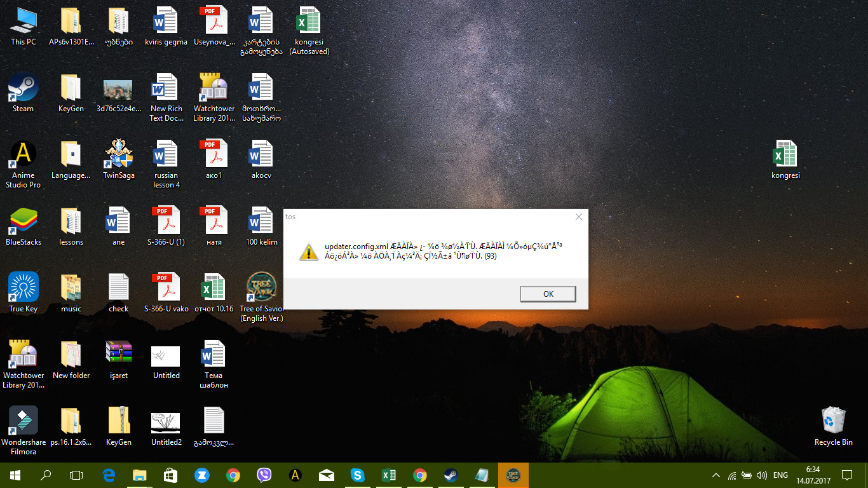Open the ENG input language selector
The image size is (868, 488).
tap(780, 475)
